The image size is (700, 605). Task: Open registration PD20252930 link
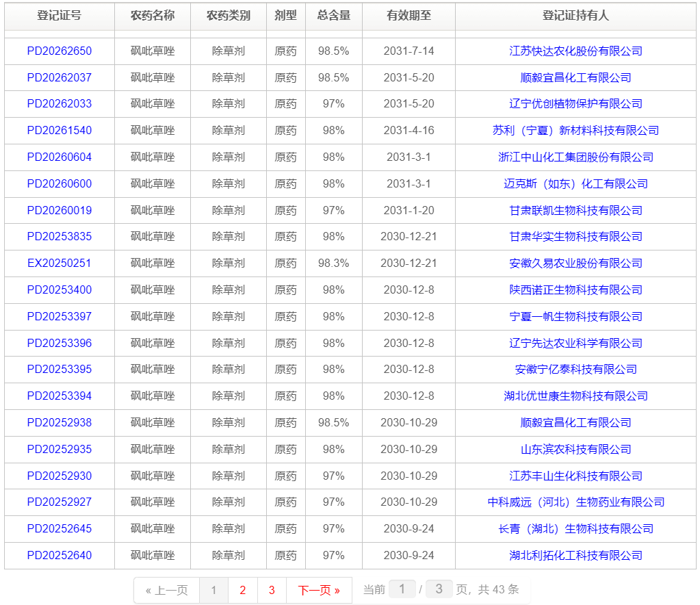(60, 476)
